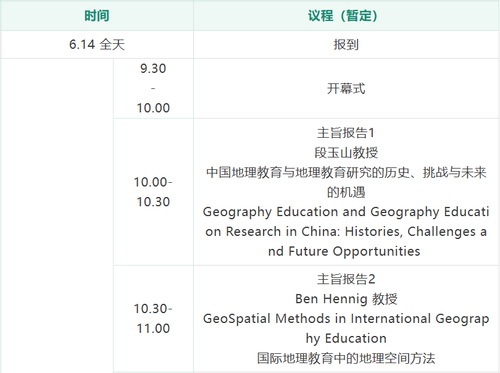Select the 报到 agenda cell

(346, 45)
